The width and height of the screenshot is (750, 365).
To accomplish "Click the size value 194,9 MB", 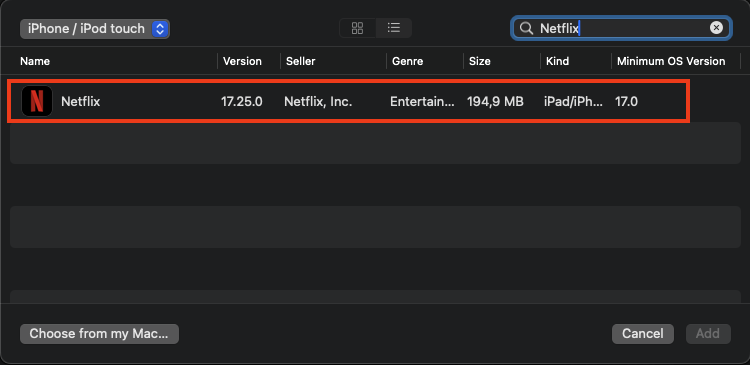I will point(495,101).
